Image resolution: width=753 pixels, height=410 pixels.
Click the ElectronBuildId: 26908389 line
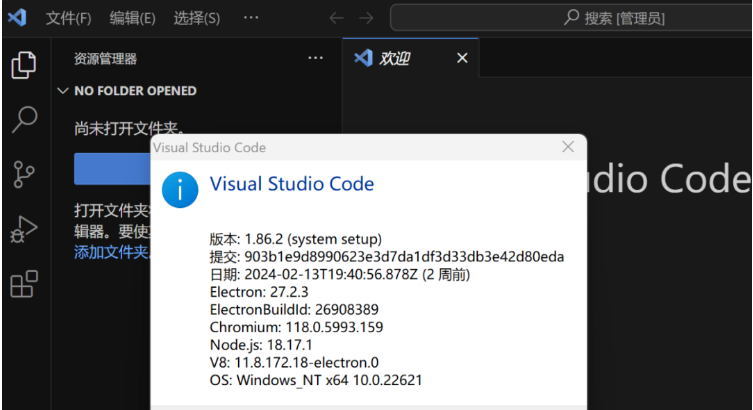[x=294, y=310]
